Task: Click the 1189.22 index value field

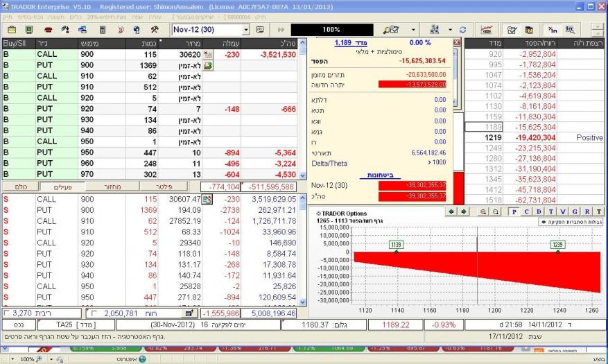Action: [396, 324]
